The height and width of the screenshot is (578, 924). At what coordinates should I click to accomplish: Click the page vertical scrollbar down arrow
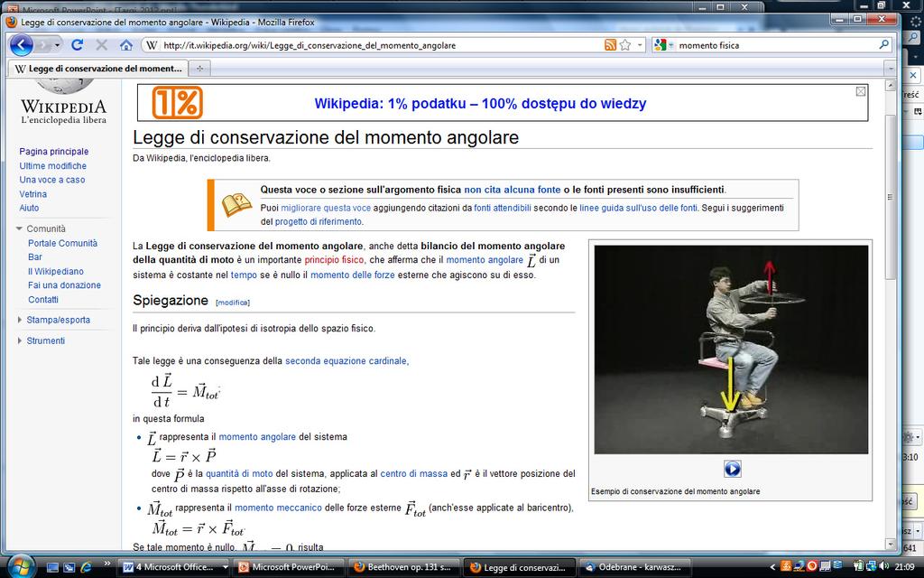[x=891, y=545]
